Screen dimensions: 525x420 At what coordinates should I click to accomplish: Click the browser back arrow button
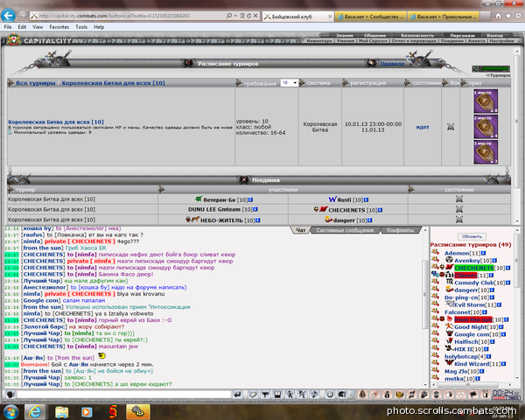(8, 16)
